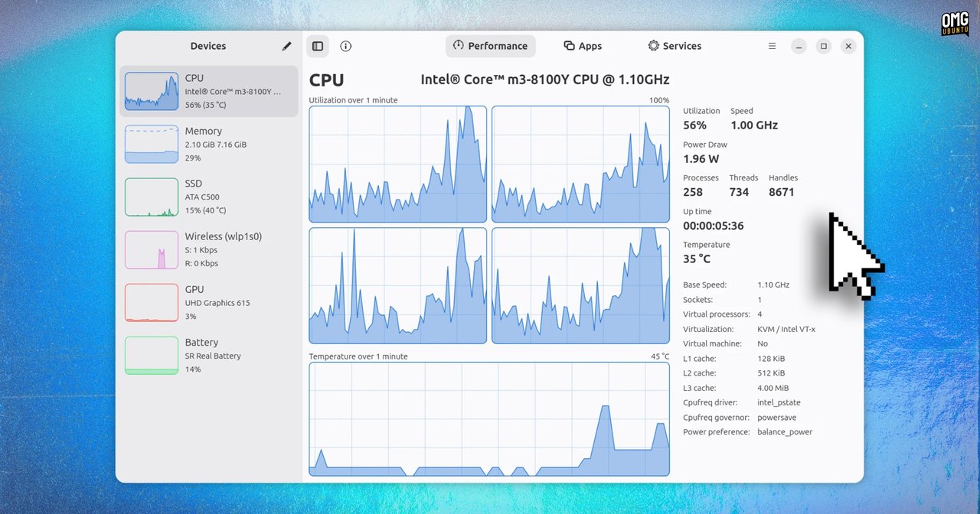Click the powersave governor value

click(x=779, y=418)
